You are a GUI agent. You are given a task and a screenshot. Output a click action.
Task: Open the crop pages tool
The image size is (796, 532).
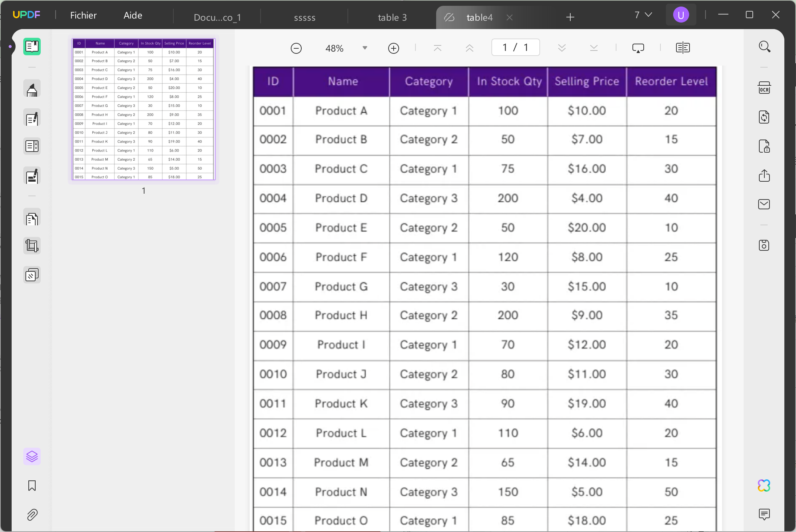[x=32, y=246]
